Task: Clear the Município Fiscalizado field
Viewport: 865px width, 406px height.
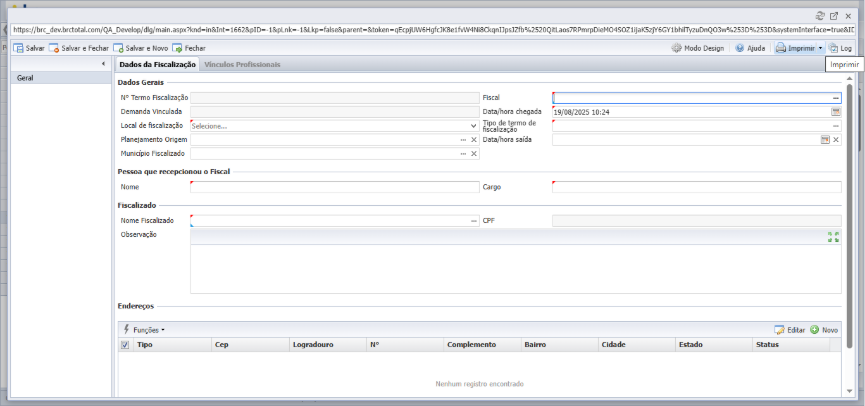Action: 474,154
